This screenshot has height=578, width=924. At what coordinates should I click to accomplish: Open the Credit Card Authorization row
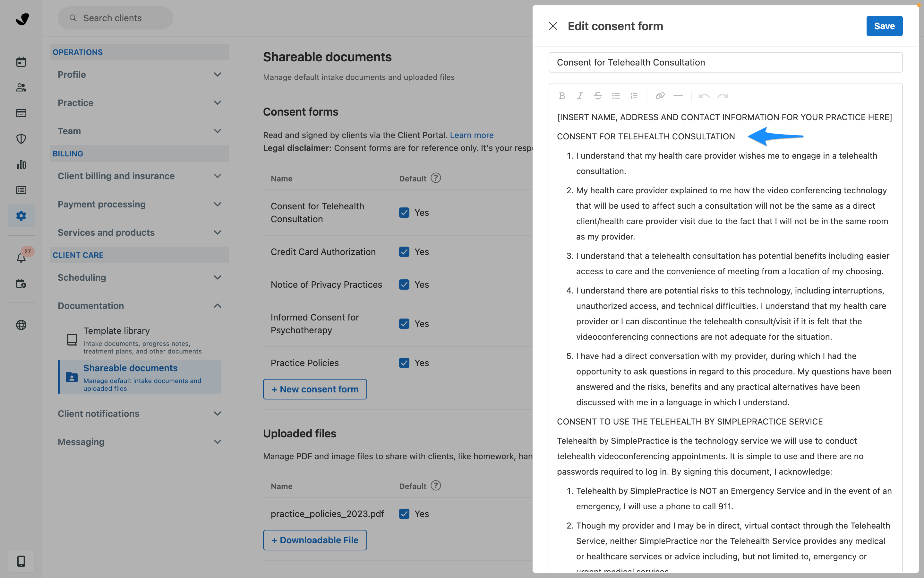click(x=398, y=251)
